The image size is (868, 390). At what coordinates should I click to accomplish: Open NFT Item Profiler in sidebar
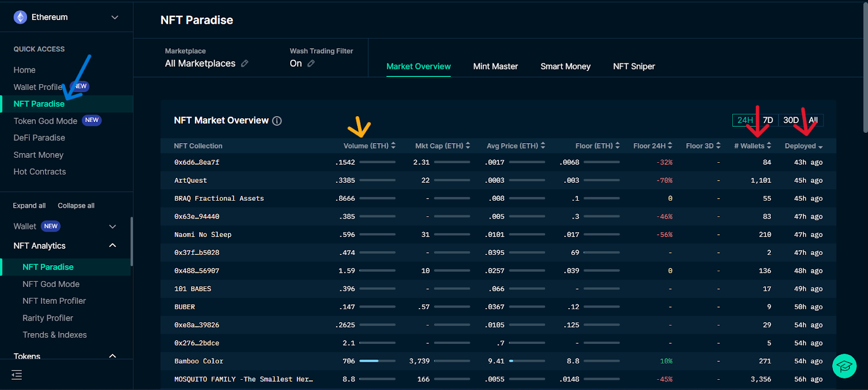pos(54,301)
